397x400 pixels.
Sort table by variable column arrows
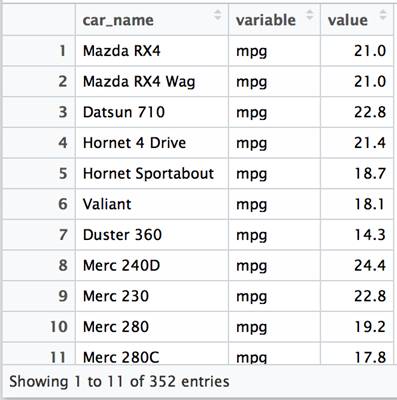310,15
